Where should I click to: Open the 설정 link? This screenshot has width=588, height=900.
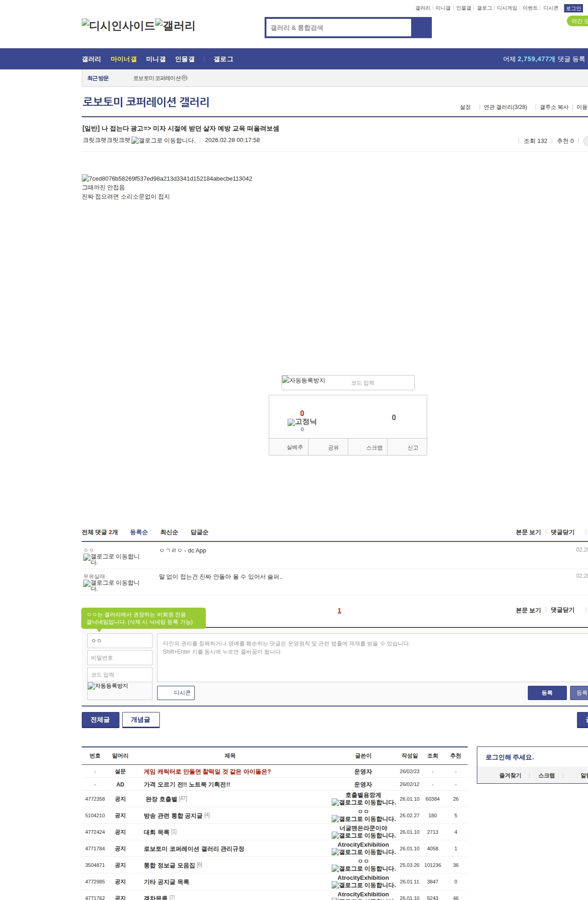point(465,107)
